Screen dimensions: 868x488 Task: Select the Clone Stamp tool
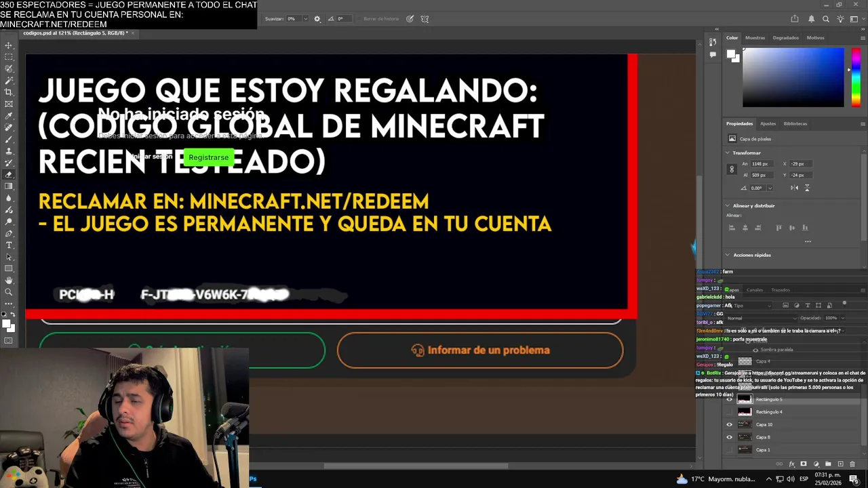point(9,151)
